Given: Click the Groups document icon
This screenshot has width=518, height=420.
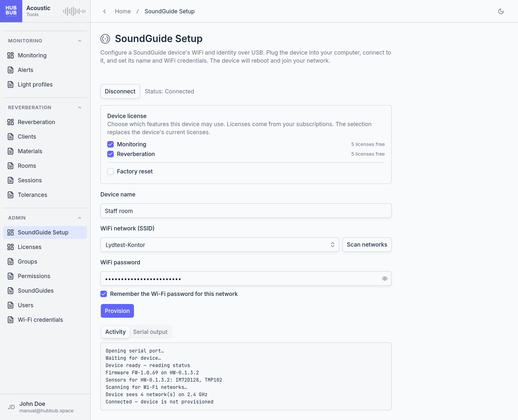Looking at the screenshot, I should tap(10, 262).
